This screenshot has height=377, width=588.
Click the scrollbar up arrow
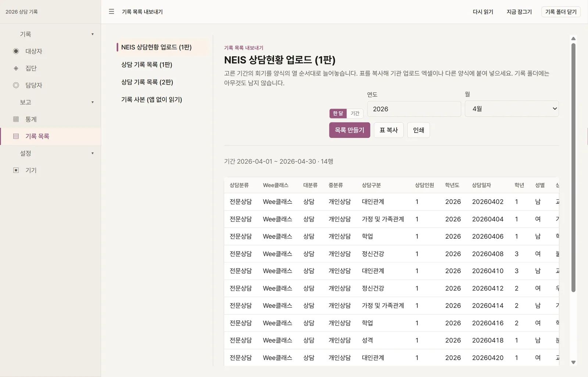573,39
